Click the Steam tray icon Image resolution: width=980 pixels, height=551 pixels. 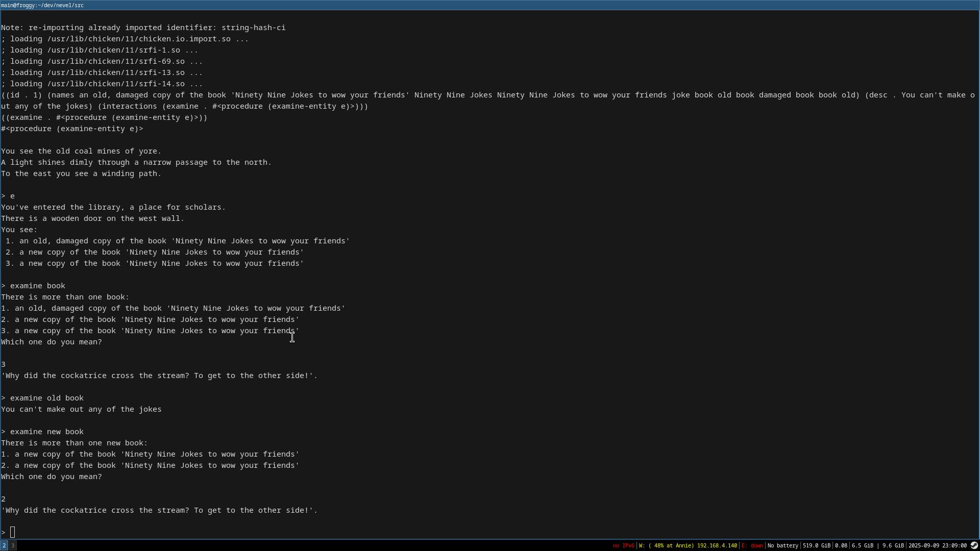[x=974, y=545]
